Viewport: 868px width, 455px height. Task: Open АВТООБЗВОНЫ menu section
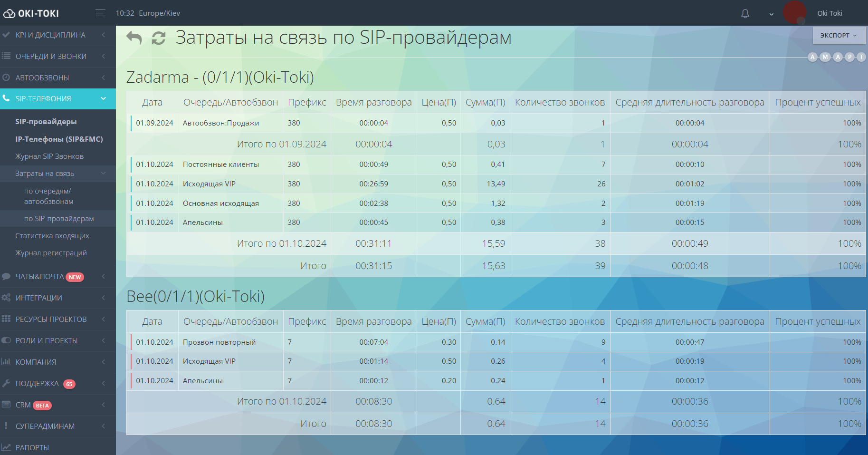[58, 78]
